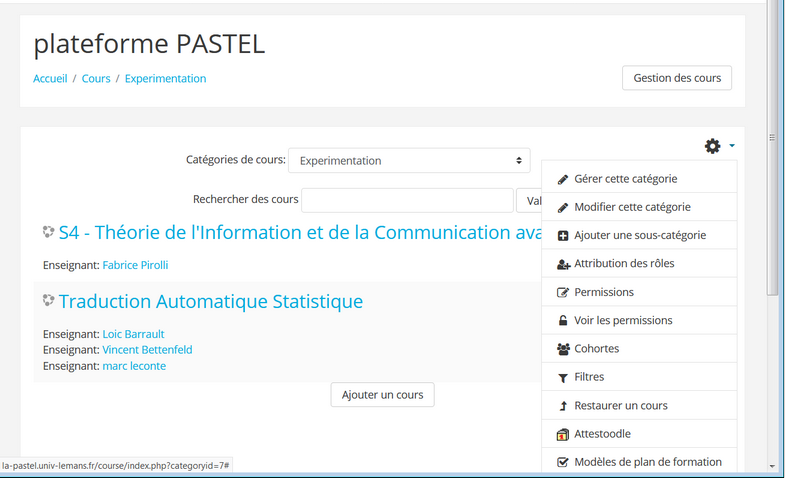Select Modifier cette catégorie menu entry

[x=639, y=207]
